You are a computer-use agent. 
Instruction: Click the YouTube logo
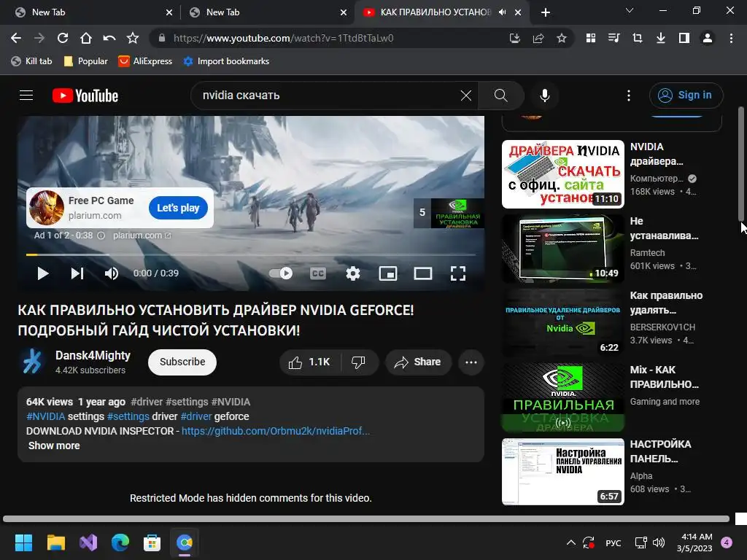coord(85,96)
